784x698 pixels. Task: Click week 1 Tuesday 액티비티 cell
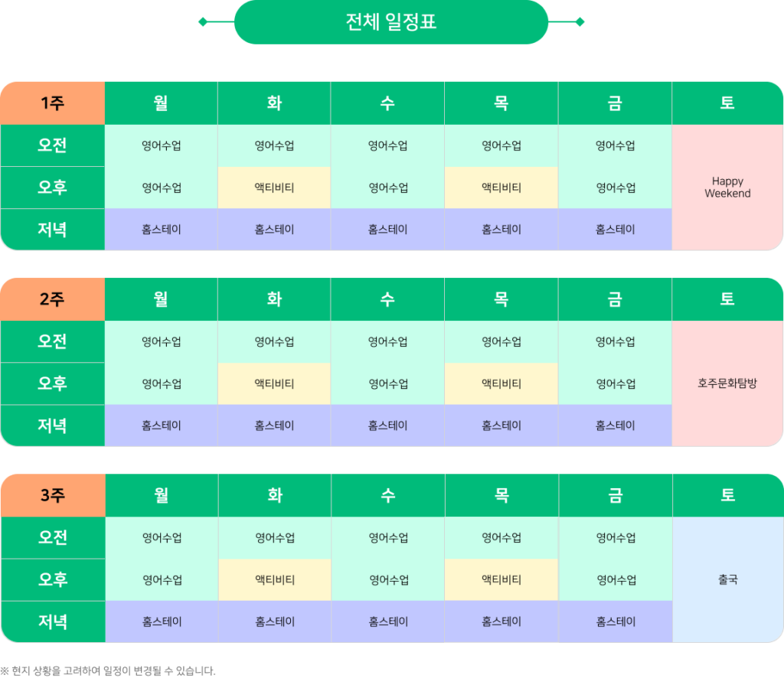pos(274,188)
